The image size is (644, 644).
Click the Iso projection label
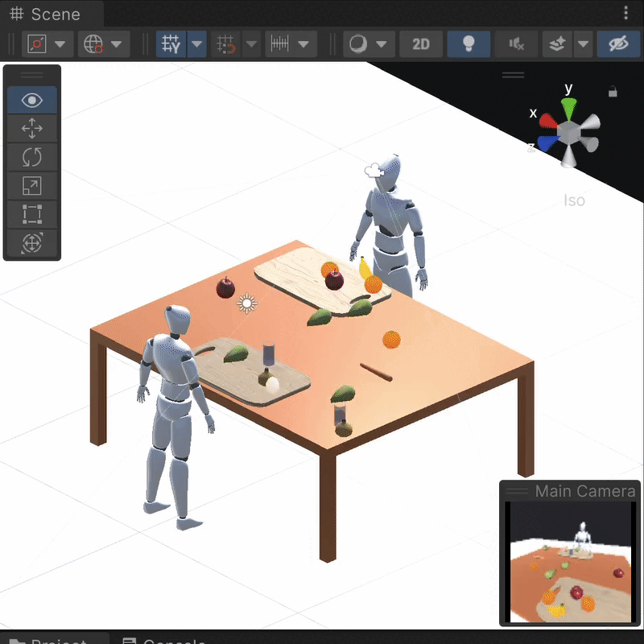(574, 200)
